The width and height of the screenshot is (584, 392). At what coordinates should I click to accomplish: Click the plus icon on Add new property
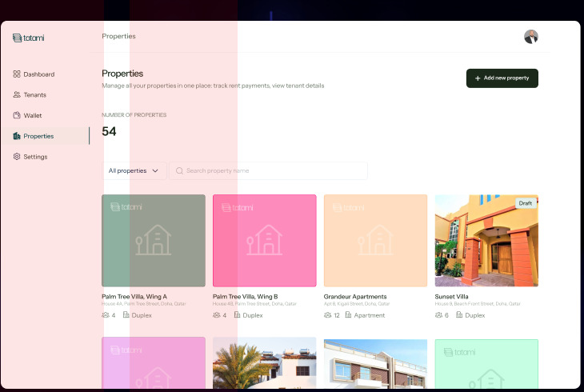point(478,78)
